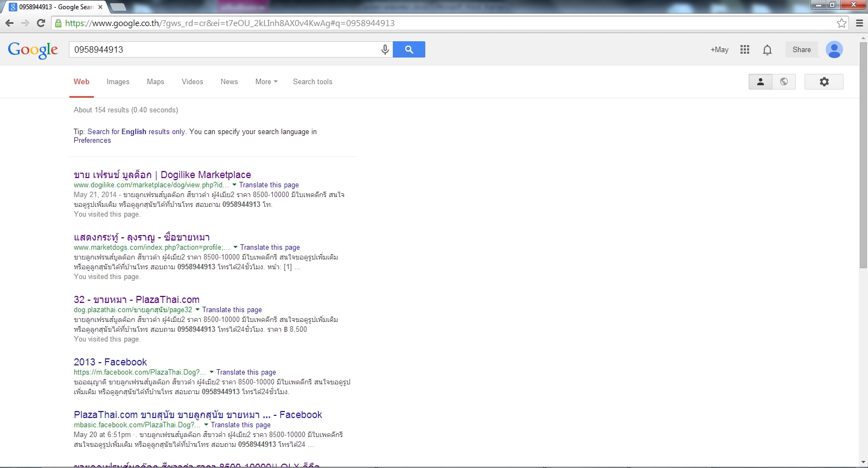The image size is (868, 468).
Task: Open the Dogilike Marketplace result
Action: tap(162, 174)
